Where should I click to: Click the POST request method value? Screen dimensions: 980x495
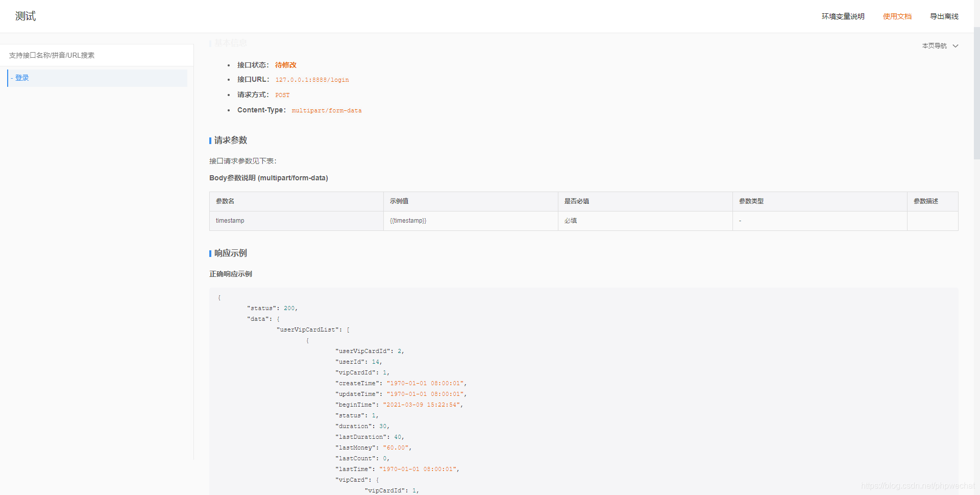282,95
